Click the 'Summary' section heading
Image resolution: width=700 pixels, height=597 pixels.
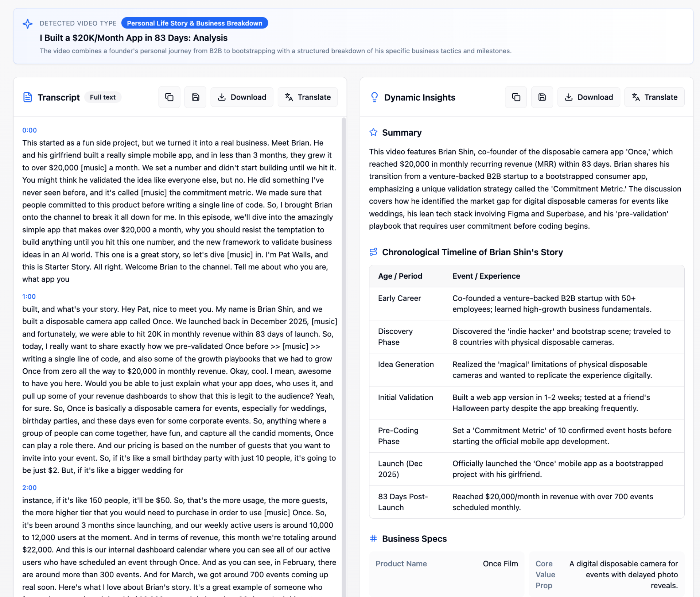[x=402, y=132]
